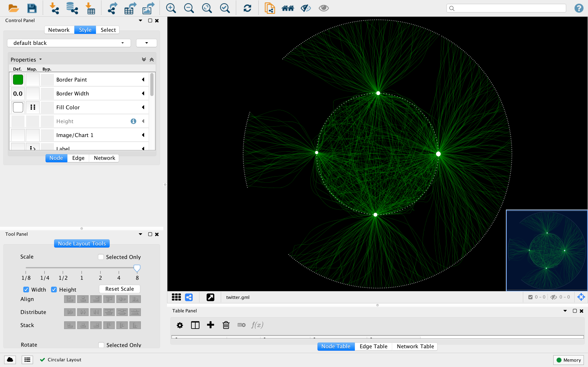Click the Node Layout Tools button
Image resolution: width=588 pixels, height=367 pixels.
coord(82,243)
